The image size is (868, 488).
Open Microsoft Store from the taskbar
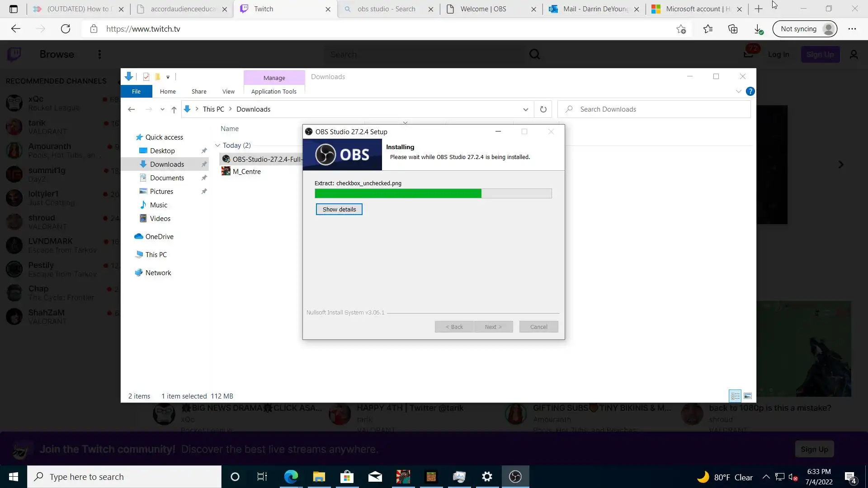[x=347, y=477]
